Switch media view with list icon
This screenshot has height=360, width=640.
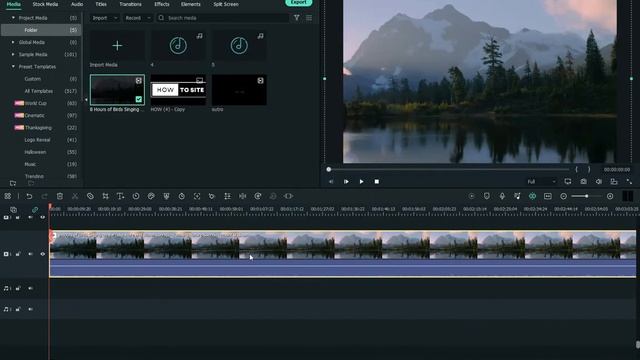(x=309, y=18)
